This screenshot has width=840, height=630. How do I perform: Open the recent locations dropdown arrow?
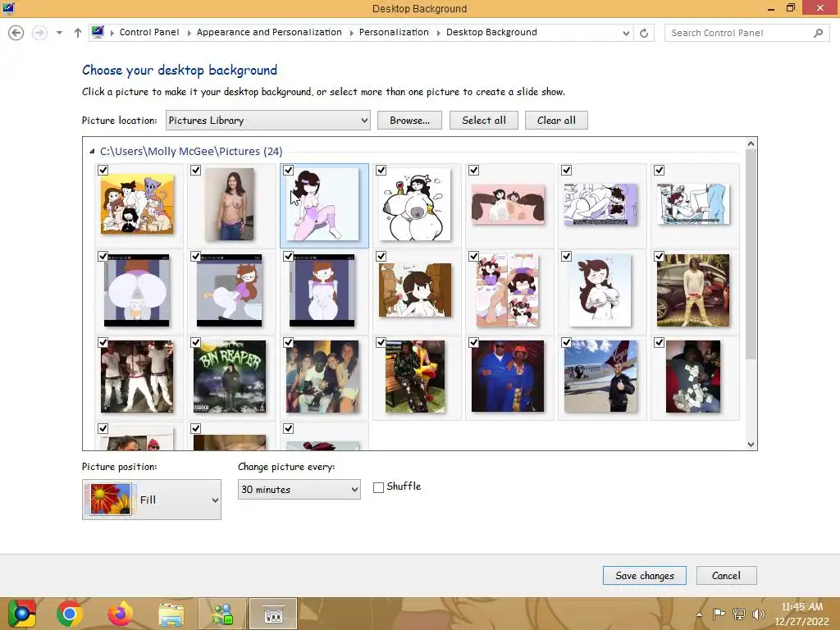[59, 33]
